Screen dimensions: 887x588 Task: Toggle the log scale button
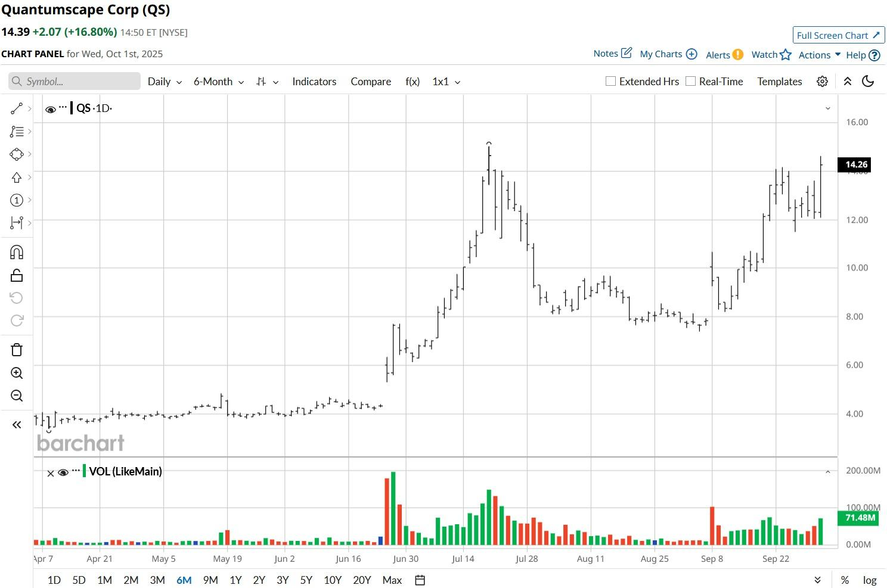click(x=870, y=580)
